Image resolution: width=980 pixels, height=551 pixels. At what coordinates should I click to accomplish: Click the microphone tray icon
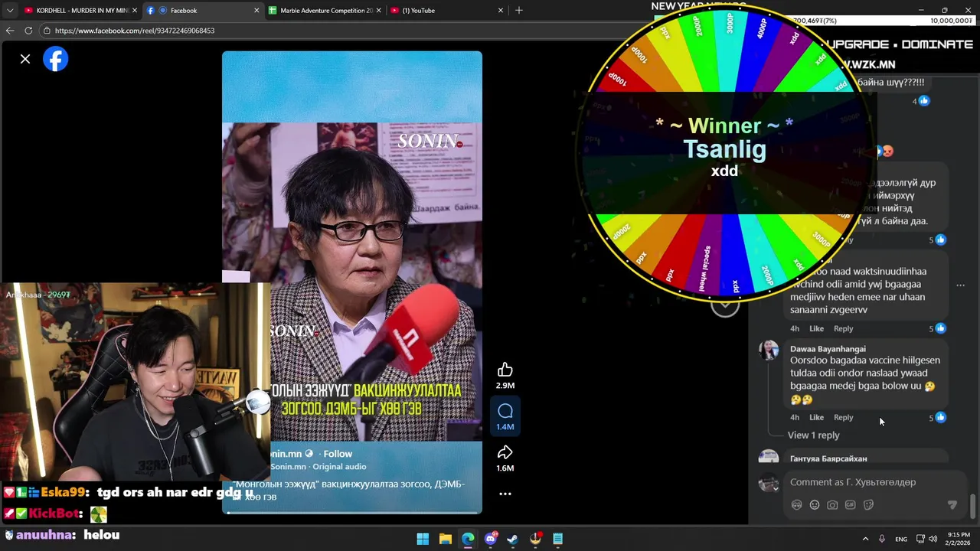[x=882, y=539]
